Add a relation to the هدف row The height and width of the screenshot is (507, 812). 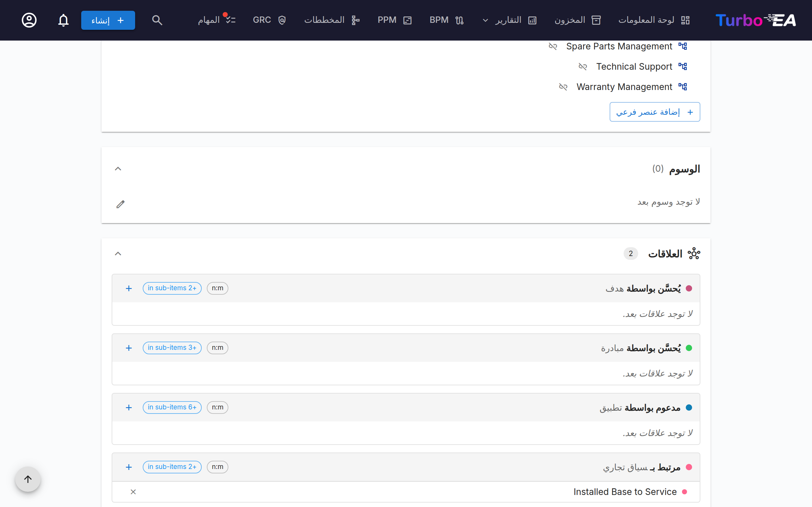point(129,288)
